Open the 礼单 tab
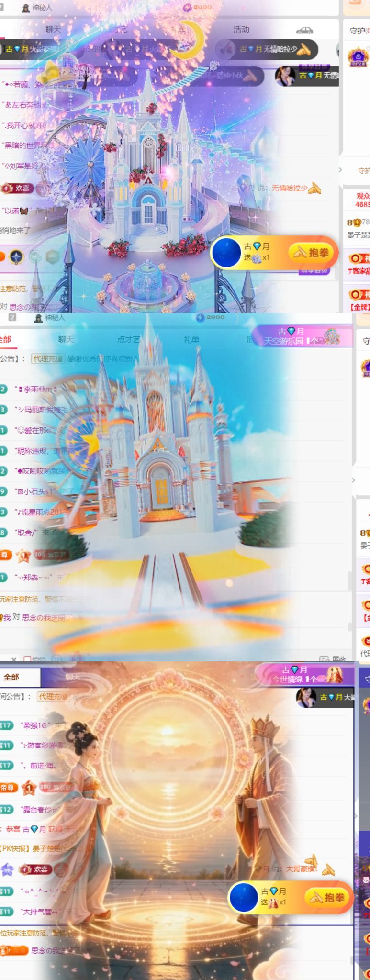This screenshot has width=370, height=980. pos(191,339)
